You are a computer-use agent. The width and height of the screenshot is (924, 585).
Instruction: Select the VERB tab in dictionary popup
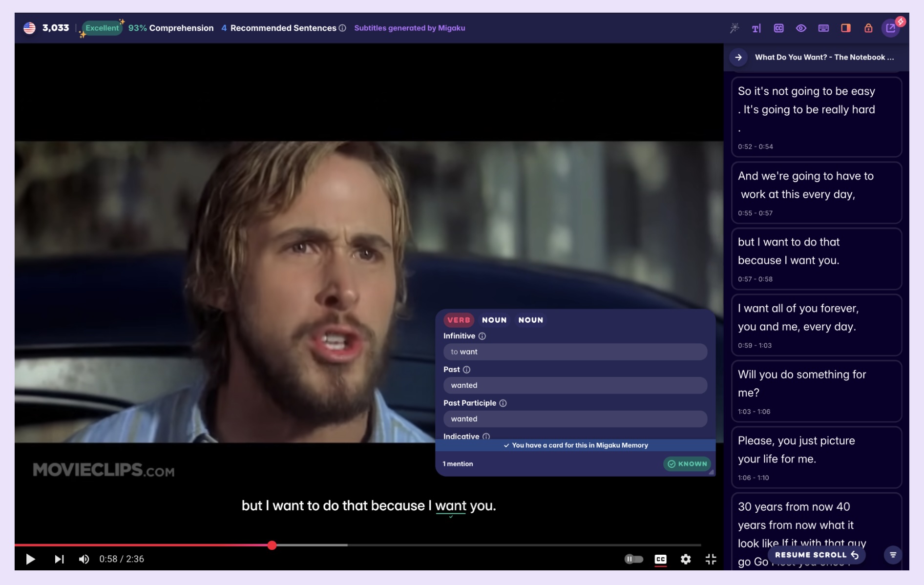click(459, 320)
